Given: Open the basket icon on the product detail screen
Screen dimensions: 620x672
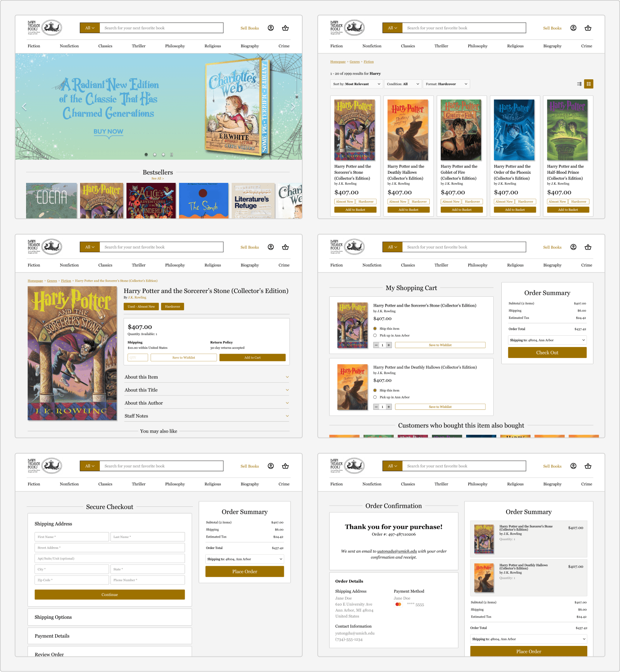Looking at the screenshot, I should pos(285,247).
